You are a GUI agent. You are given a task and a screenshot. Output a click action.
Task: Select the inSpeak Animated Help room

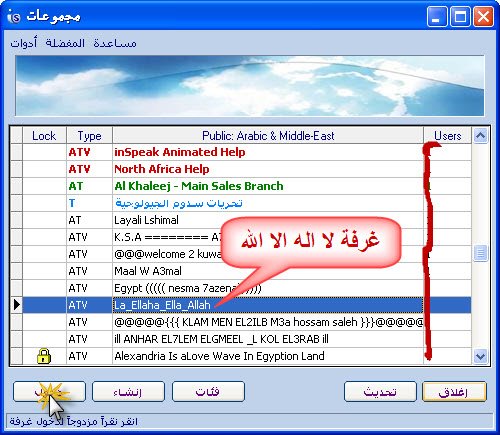click(268, 152)
